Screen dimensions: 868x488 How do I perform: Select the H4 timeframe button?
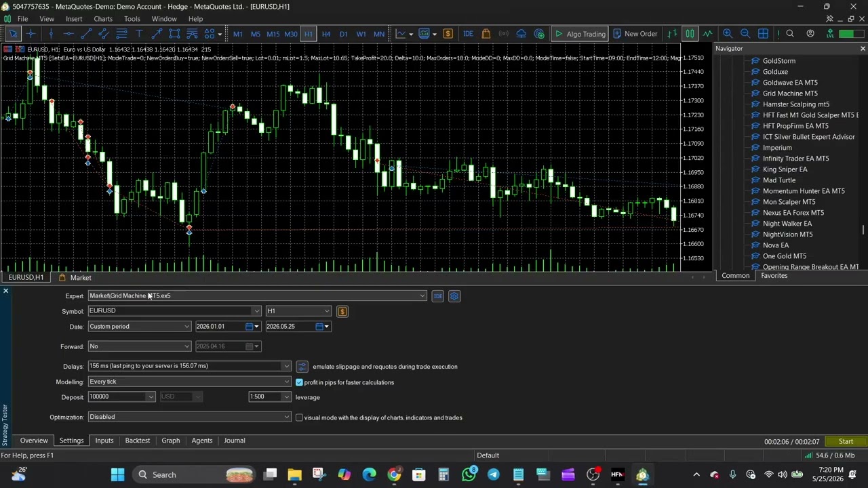click(325, 34)
